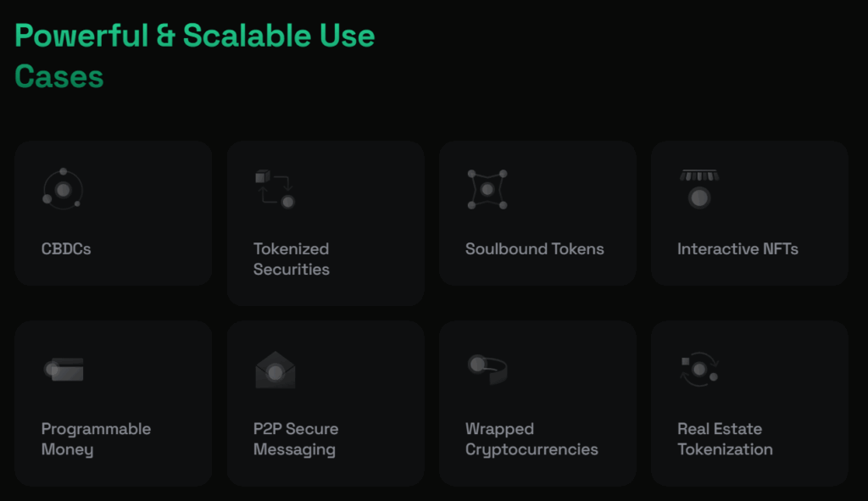Click the Wrapped Cryptocurrencies ribbon icon
This screenshot has height=501, width=868.
click(x=487, y=368)
